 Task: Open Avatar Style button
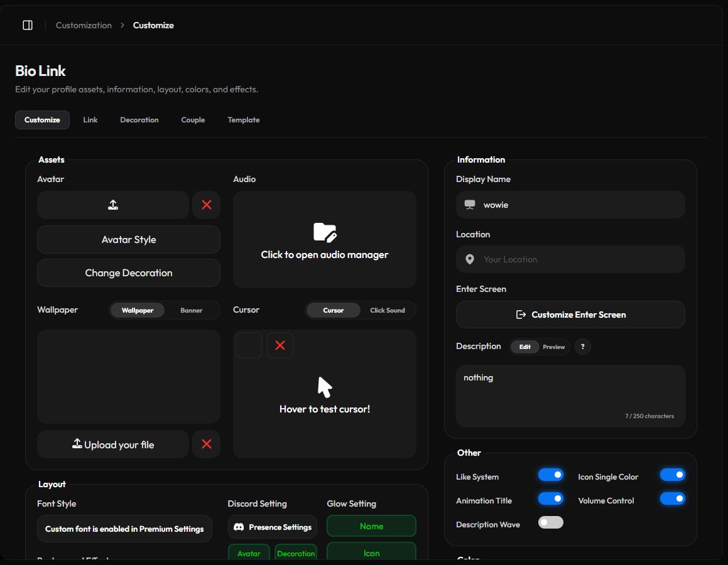[x=129, y=239]
